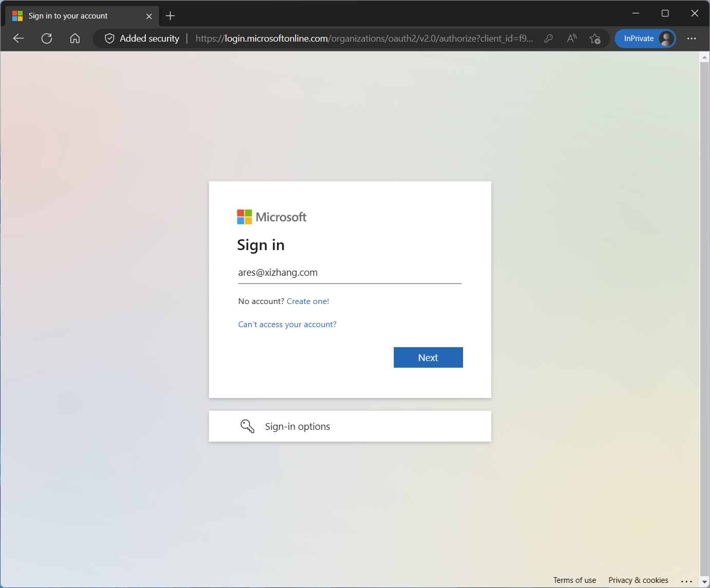Open Edge Settings and more menu
The height and width of the screenshot is (588, 710).
click(692, 39)
